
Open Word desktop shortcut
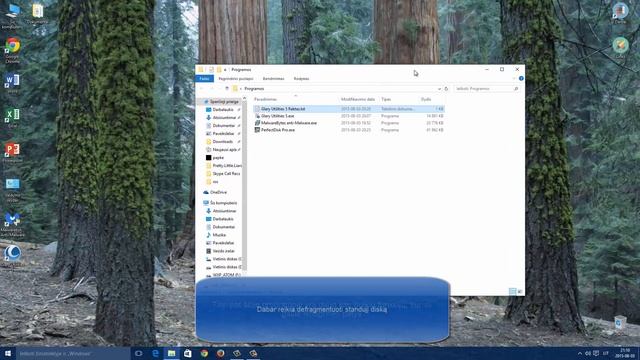coord(12,84)
